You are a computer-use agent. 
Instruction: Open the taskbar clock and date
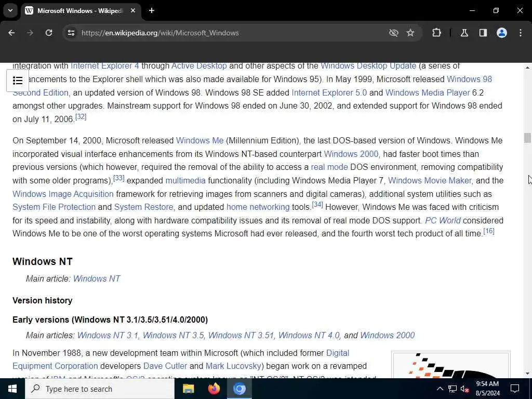click(487, 389)
